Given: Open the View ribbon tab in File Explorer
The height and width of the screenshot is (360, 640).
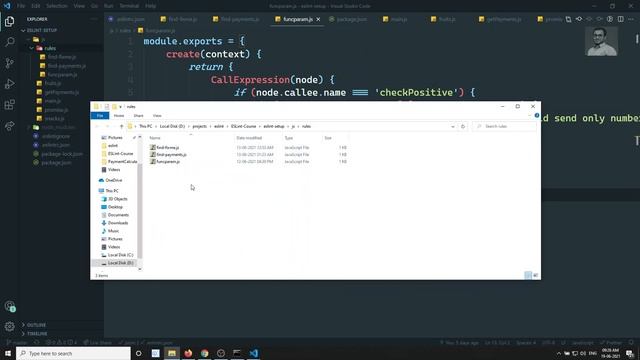Looking at the screenshot, I should (x=157, y=116).
